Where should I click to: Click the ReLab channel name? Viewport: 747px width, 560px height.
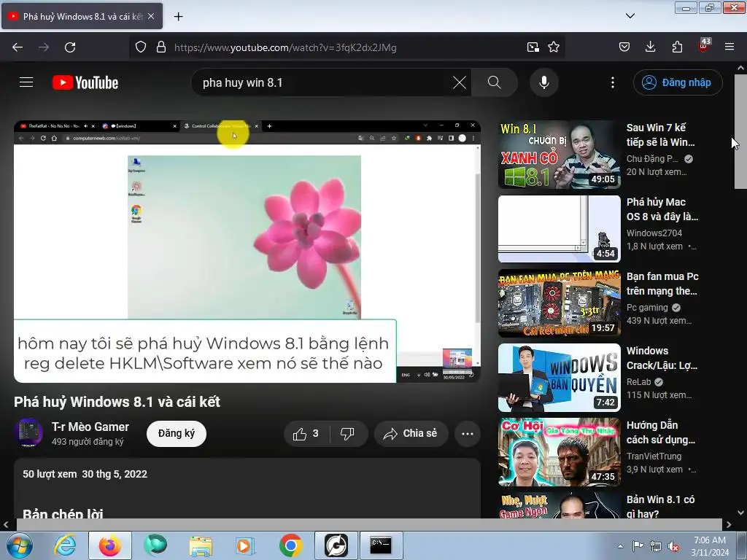tap(638, 381)
